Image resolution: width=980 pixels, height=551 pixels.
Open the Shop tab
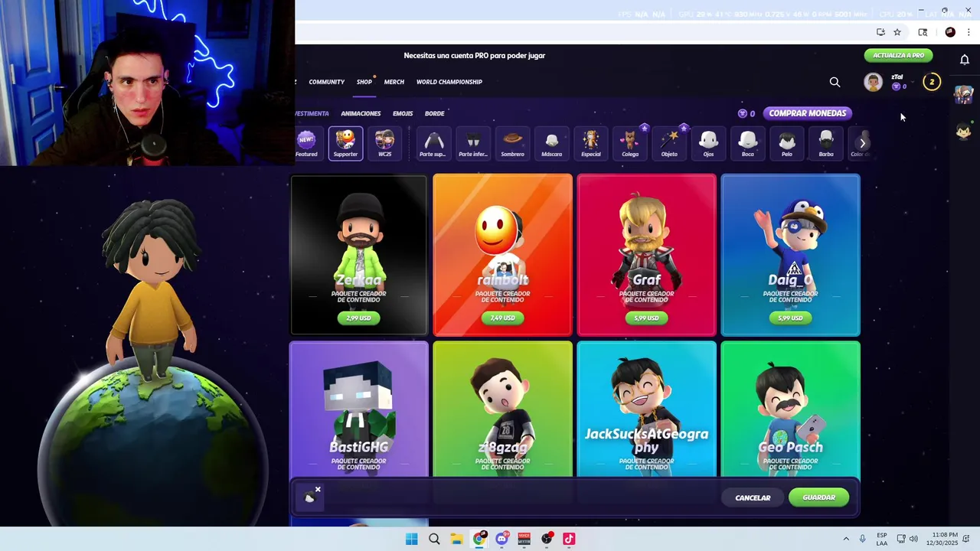coord(364,82)
